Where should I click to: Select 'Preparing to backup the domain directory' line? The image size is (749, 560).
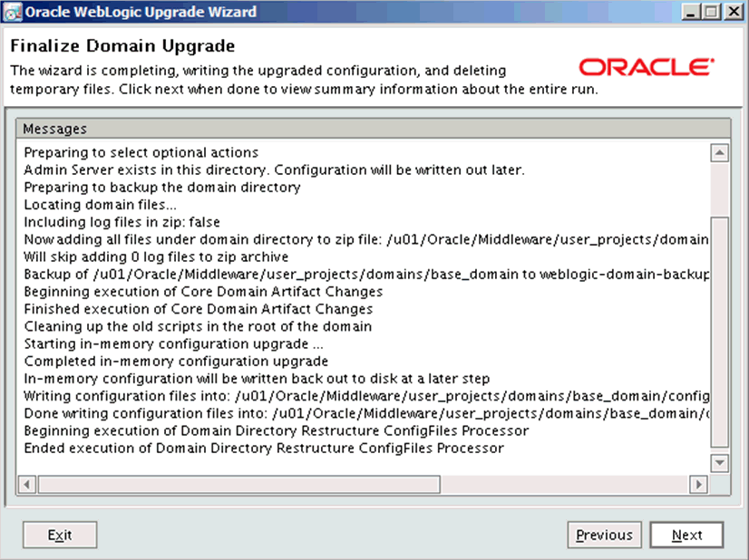(162, 188)
